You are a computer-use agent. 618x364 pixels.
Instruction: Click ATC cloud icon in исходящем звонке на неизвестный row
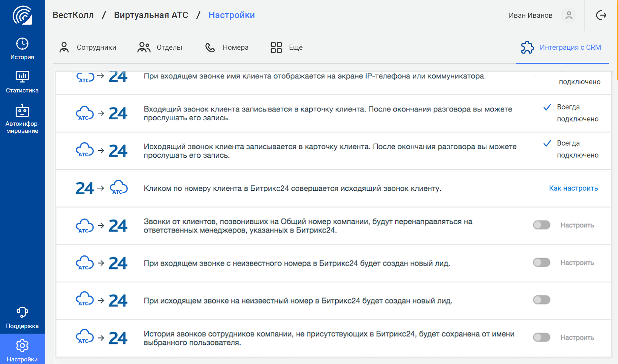(85, 299)
